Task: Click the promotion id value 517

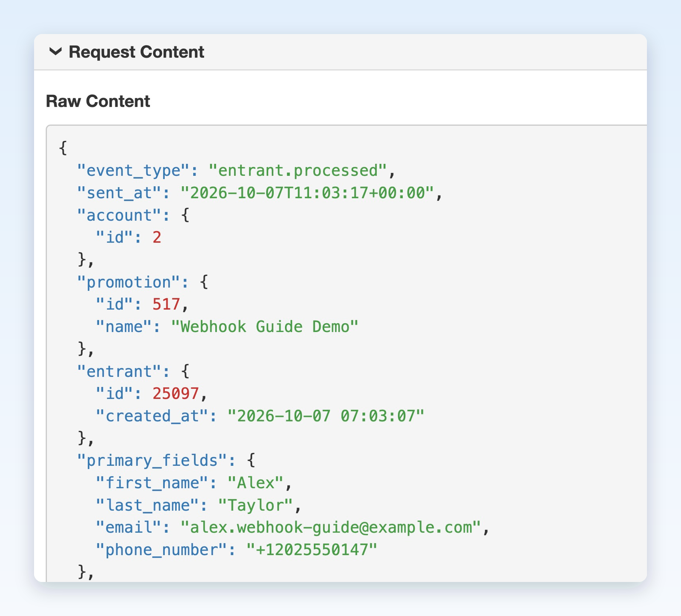Action: point(166,305)
